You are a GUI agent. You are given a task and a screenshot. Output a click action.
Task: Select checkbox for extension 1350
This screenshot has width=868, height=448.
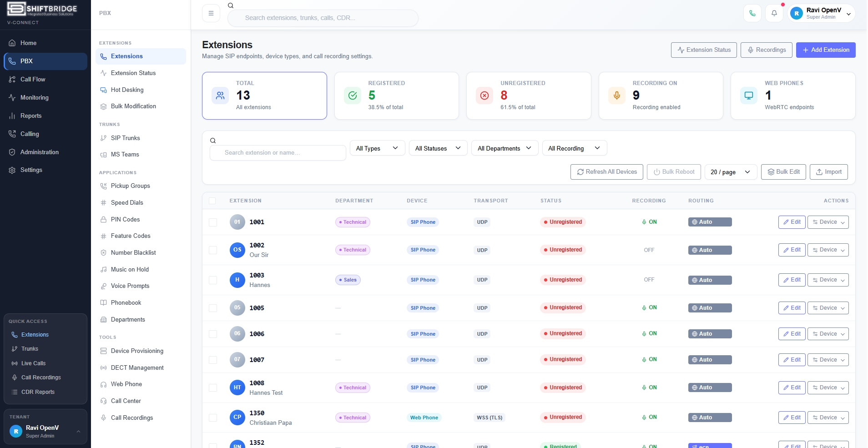213,418
